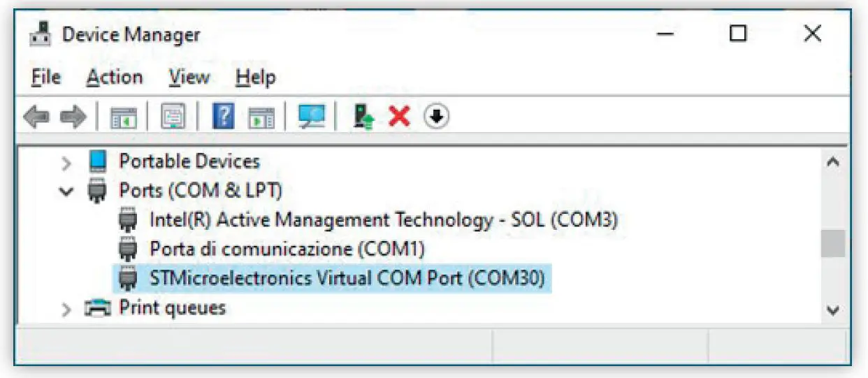Viewport: 868px width, 378px height.
Task: Collapse the Ports (COM & LPT) node
Action: click(x=66, y=191)
